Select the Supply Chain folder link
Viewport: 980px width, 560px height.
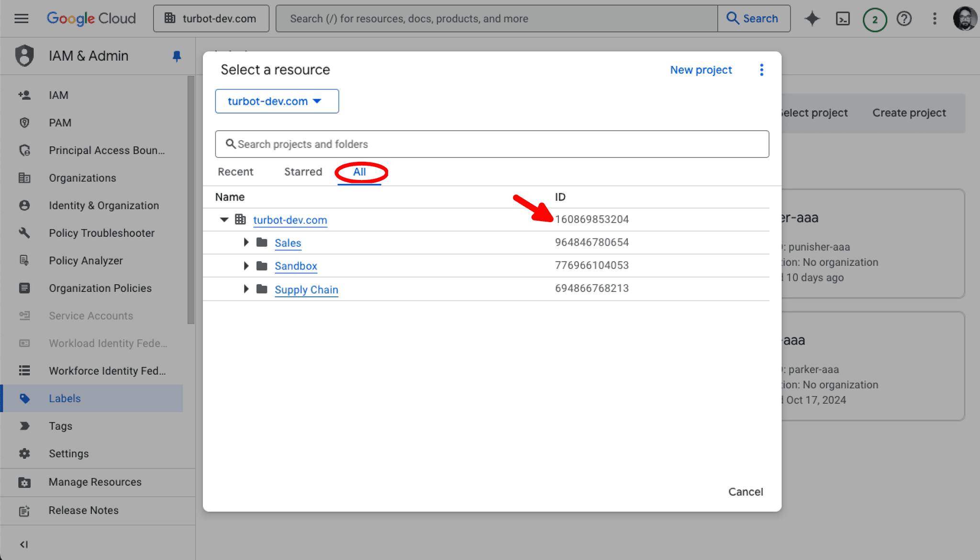[x=306, y=290]
